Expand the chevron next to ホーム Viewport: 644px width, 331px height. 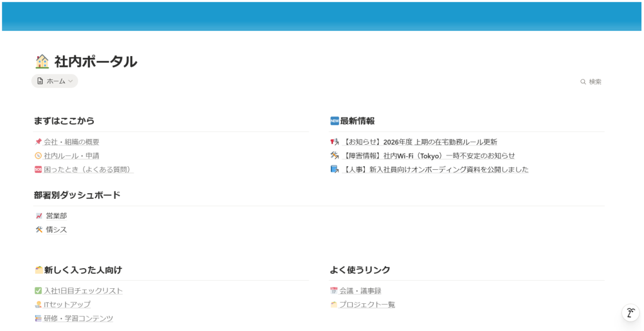click(70, 81)
